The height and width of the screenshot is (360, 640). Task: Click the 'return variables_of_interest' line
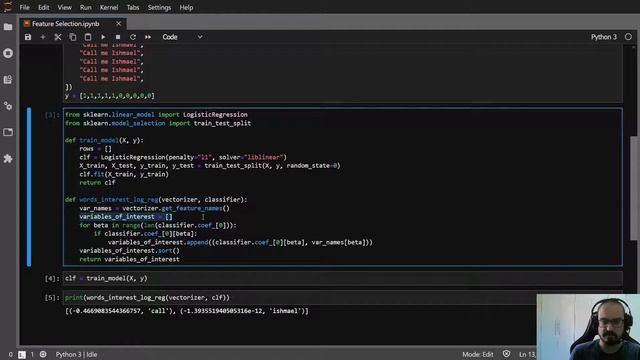click(x=129, y=259)
